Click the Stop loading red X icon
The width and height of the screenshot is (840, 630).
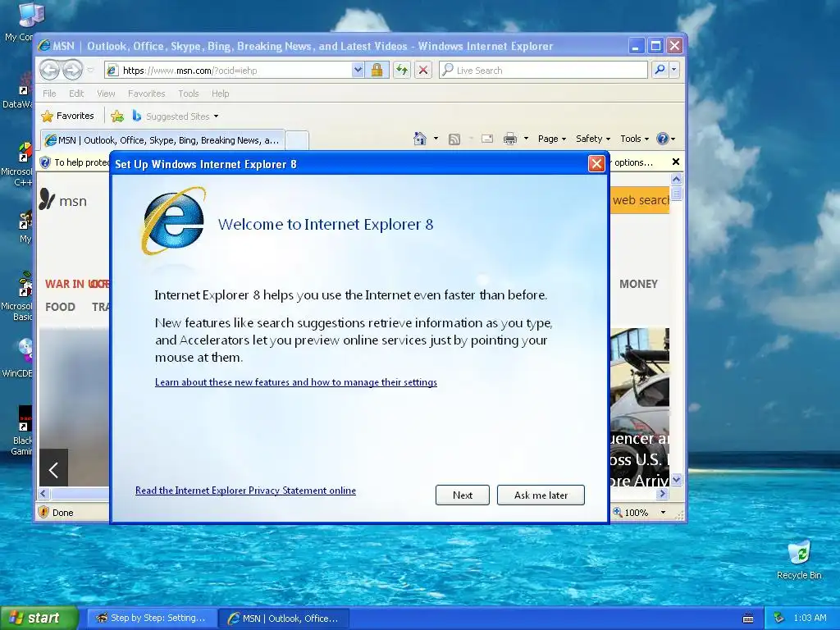coord(423,70)
